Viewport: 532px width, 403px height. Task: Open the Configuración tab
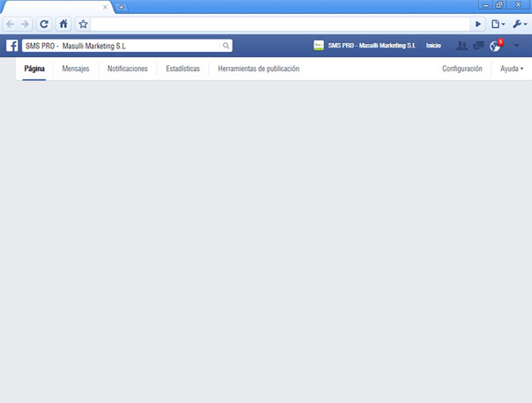tap(462, 69)
